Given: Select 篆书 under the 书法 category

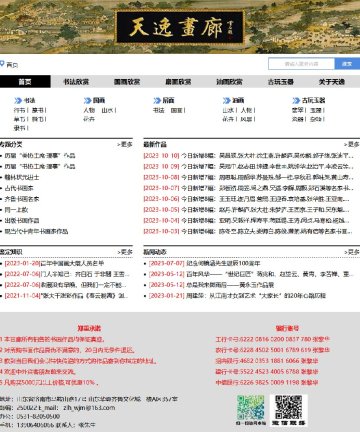Looking at the screenshot, I should click(37, 110).
